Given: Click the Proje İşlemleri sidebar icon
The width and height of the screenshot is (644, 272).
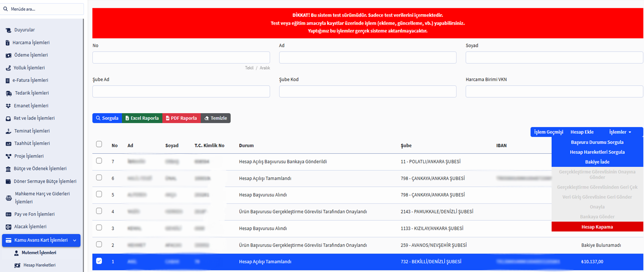Looking at the screenshot, I should pyautogui.click(x=8, y=156).
